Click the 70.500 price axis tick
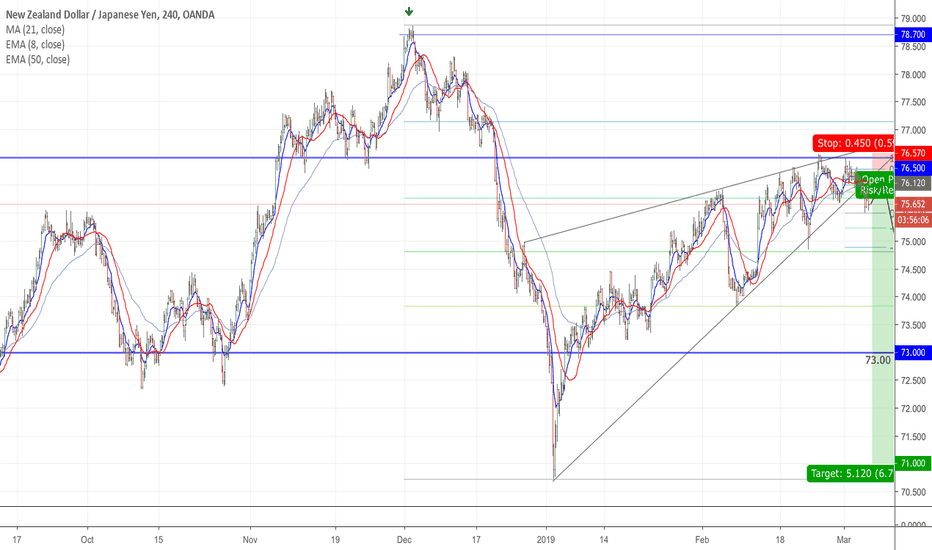Image resolution: width=932 pixels, height=550 pixels. coord(913,492)
